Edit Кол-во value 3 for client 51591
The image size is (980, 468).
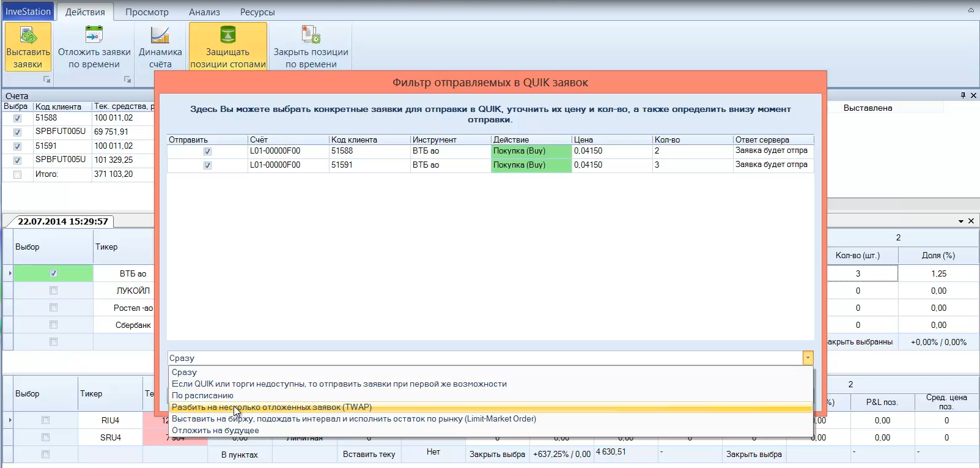coord(692,165)
